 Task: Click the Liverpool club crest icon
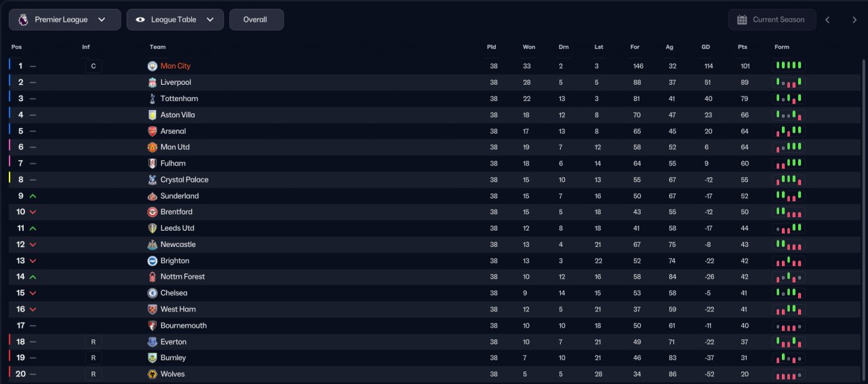click(152, 82)
